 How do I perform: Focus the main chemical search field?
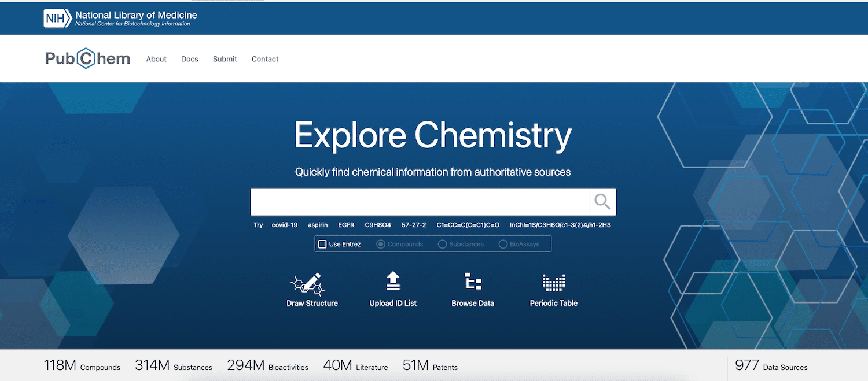coord(420,202)
